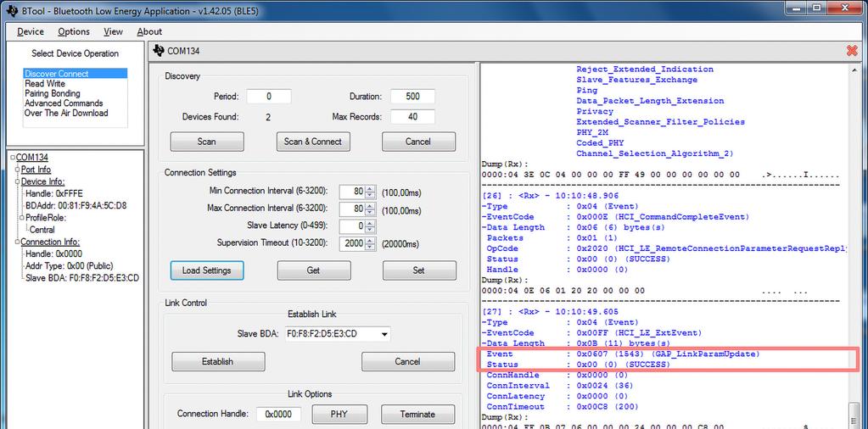The height and width of the screenshot is (429, 868).
Task: Decrease Min Connection Interval with down arrow
Action: 370,195
